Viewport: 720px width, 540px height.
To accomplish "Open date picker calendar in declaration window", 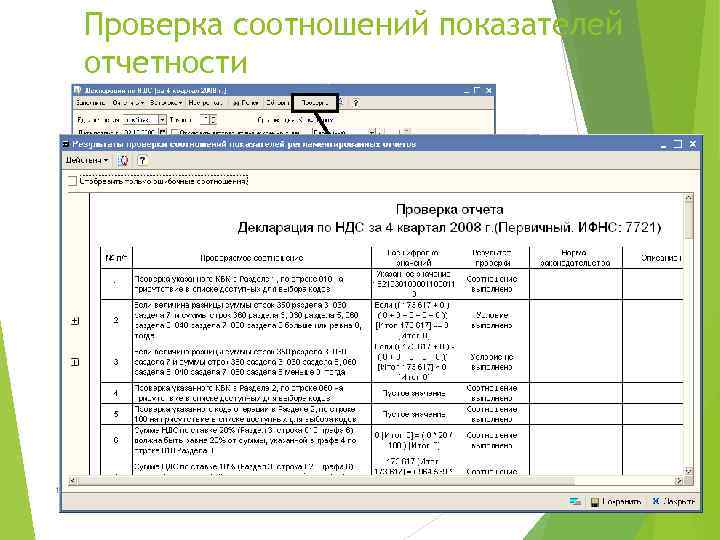I will click(162, 132).
